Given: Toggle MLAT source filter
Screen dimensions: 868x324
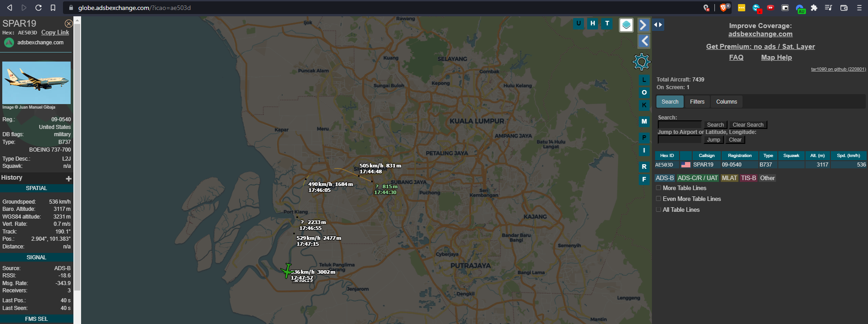Looking at the screenshot, I should point(729,178).
